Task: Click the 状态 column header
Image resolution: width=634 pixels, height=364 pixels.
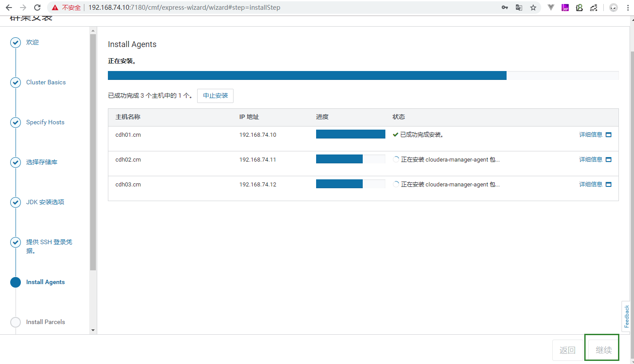Action: 399,117
